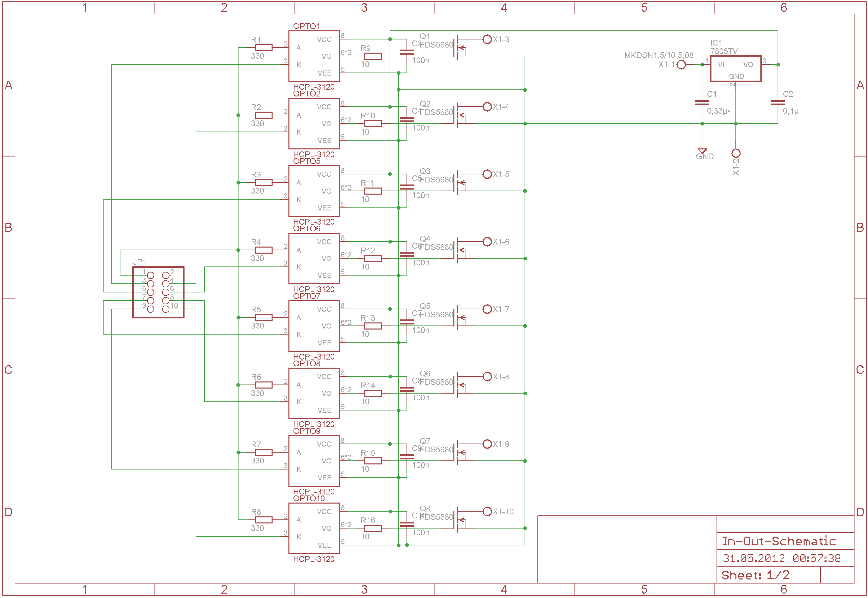Select the Q1 FDS5680 MOSFET symbol
This screenshot has height=598, width=868.
(459, 48)
